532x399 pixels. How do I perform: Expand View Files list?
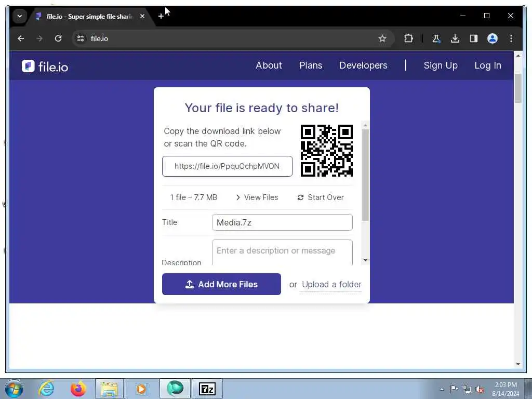click(257, 197)
